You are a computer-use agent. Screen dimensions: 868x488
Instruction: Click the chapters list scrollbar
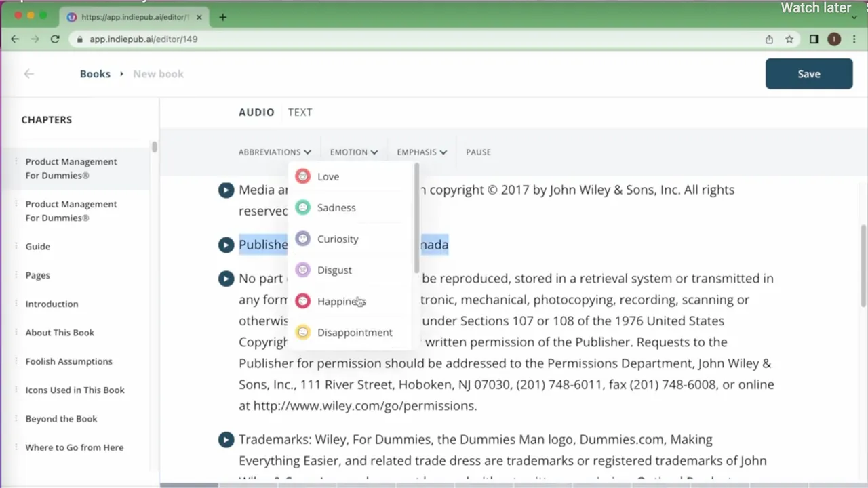155,147
